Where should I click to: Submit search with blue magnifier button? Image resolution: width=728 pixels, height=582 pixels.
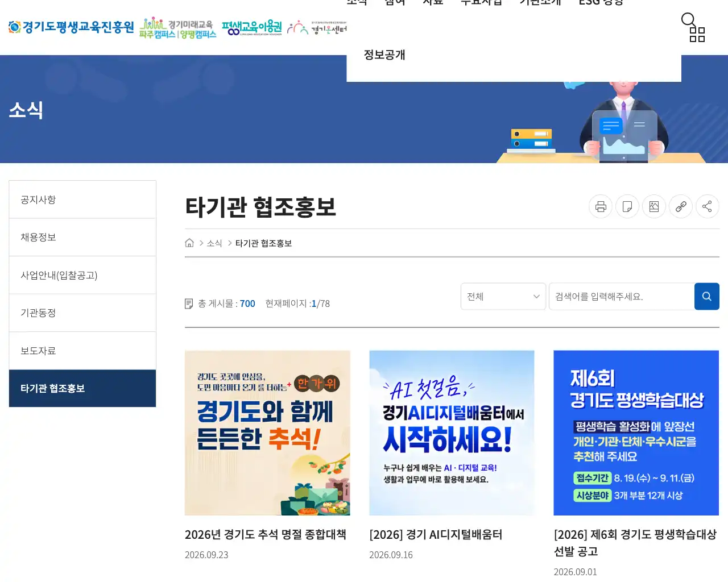pyautogui.click(x=707, y=296)
